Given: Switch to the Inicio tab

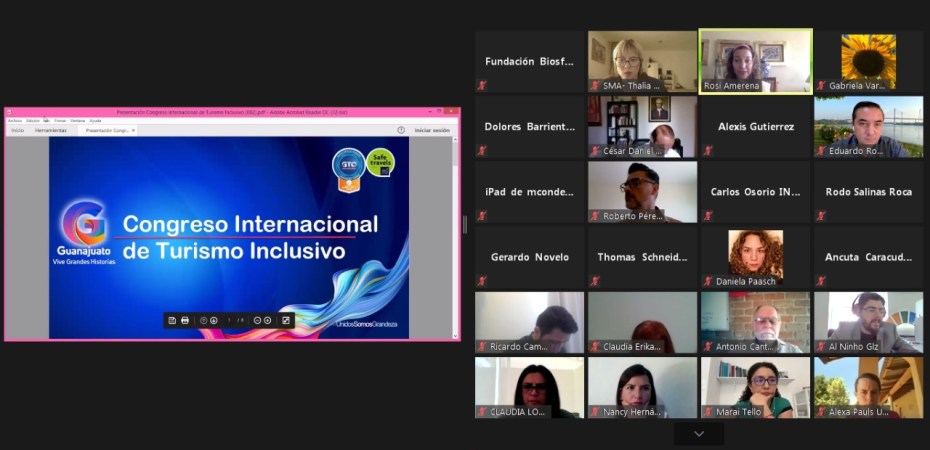Looking at the screenshot, I should click(x=17, y=130).
